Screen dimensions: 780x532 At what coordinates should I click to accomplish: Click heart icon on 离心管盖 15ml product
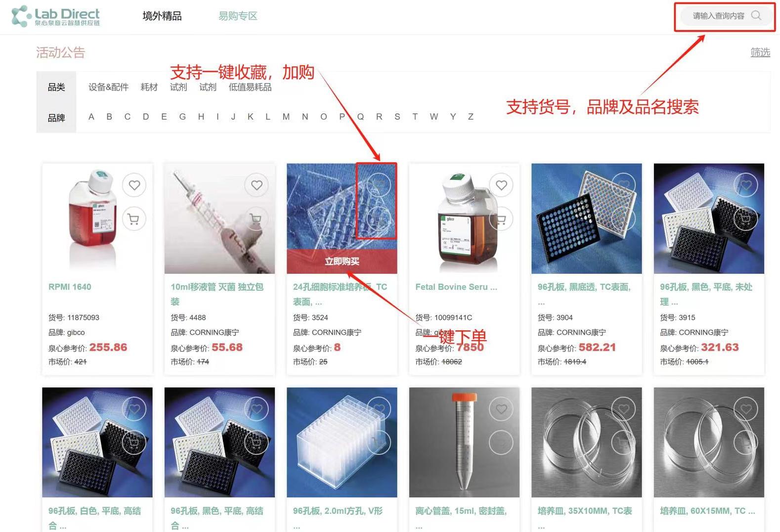point(501,409)
